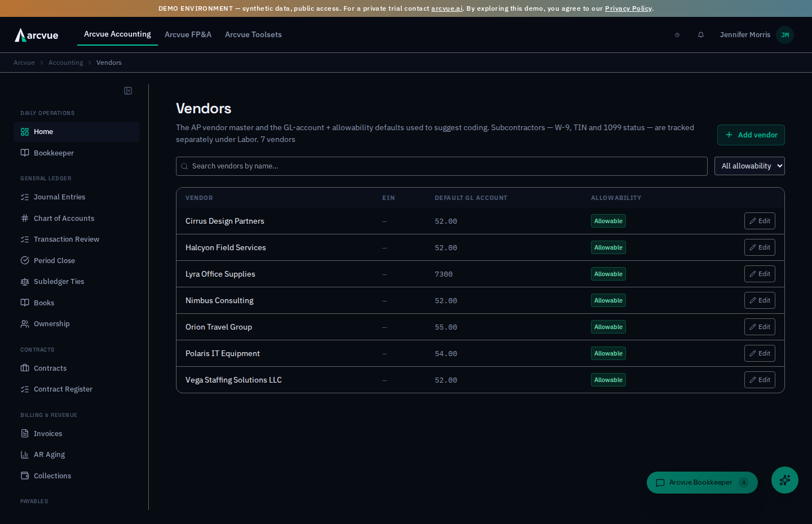Collapse the sidebar panel icon
The height and width of the screenshot is (524, 812).
[128, 91]
